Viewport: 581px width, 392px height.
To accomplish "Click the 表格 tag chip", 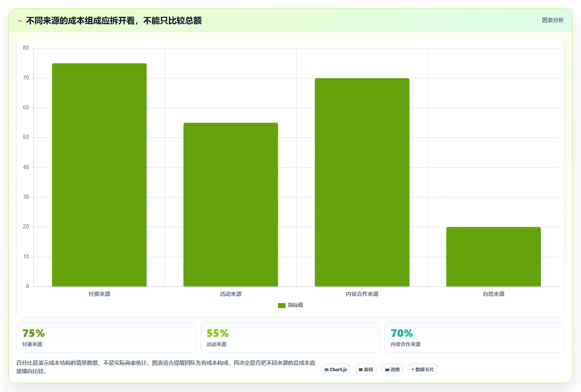I will (x=366, y=369).
